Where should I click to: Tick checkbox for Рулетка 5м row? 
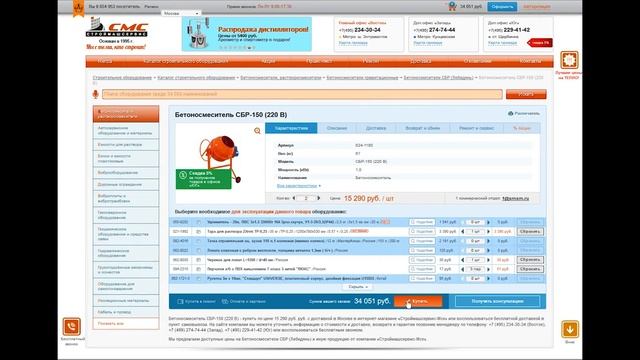click(x=199, y=279)
